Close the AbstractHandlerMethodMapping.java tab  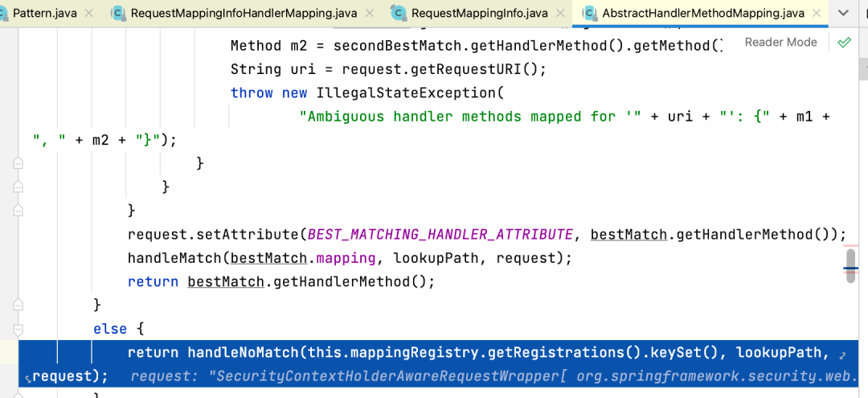tap(816, 14)
